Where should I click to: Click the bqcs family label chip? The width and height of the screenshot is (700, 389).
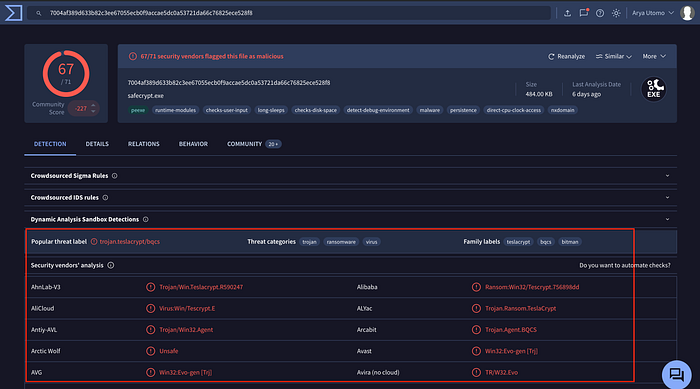[x=546, y=242]
